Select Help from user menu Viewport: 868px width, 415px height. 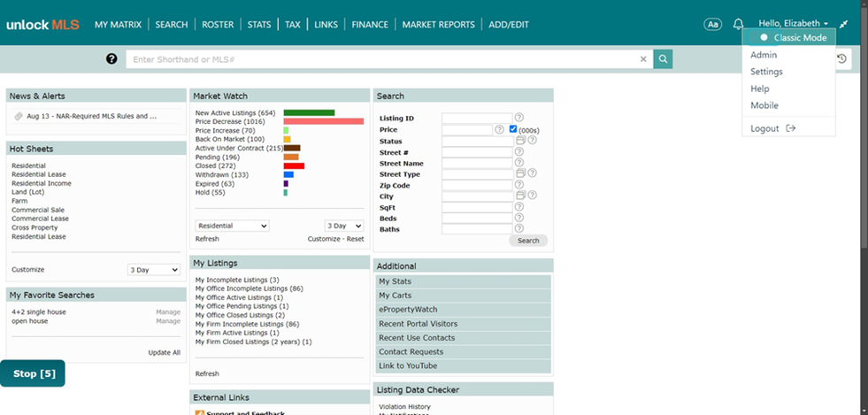[x=760, y=88]
